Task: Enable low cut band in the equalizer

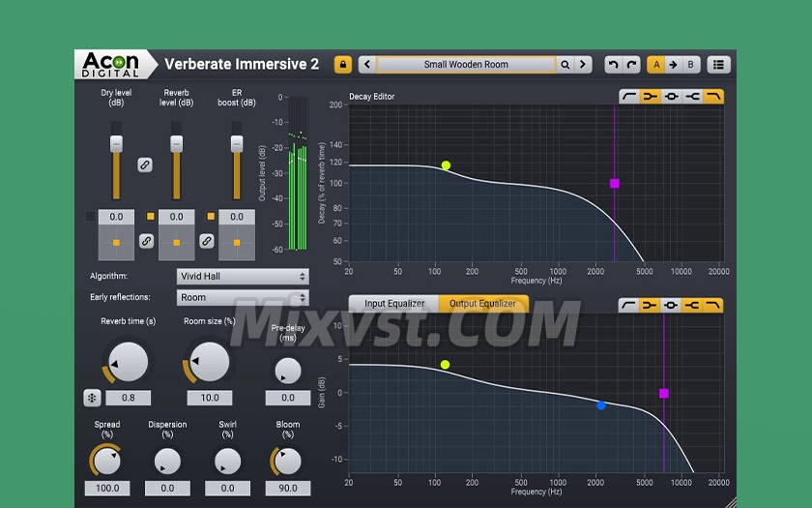Action: 628,306
